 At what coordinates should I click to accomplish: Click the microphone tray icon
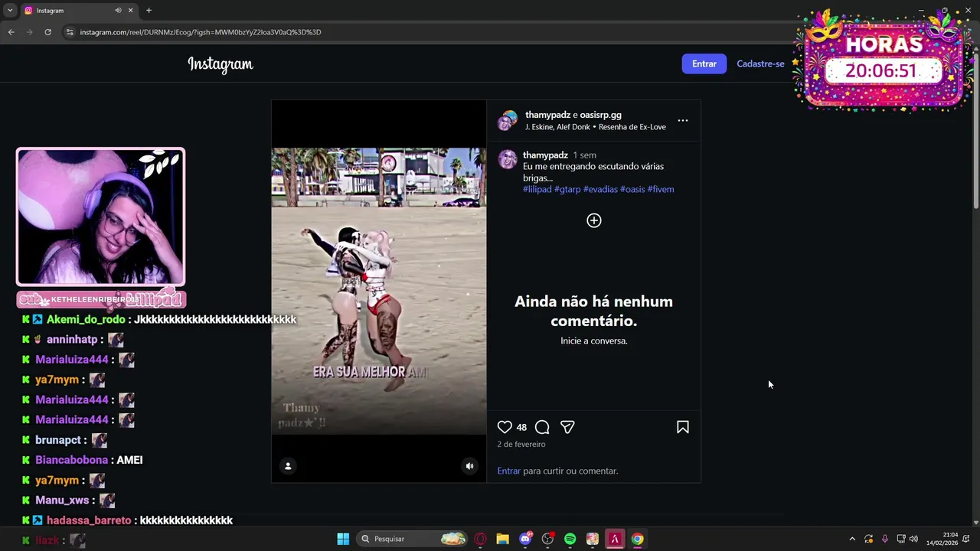pos(885,539)
